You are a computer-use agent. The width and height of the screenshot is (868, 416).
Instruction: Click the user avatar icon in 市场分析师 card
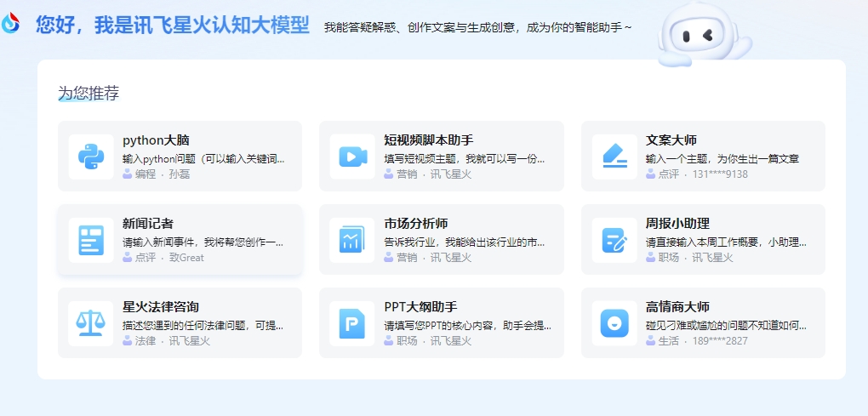tap(389, 257)
